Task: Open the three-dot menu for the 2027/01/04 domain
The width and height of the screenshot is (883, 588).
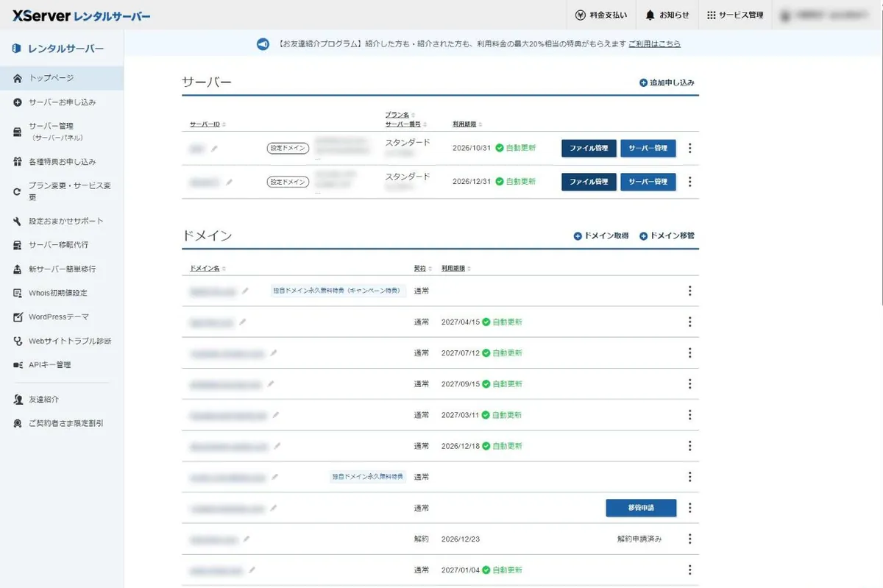Action: (689, 570)
